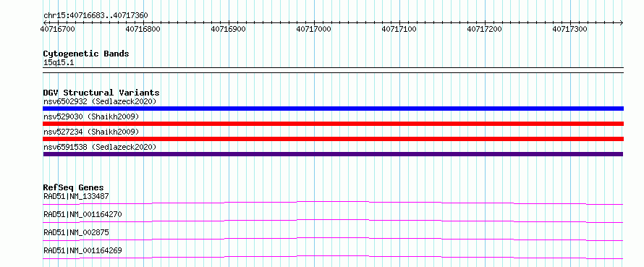Click ruler position 40716700

(57, 29)
